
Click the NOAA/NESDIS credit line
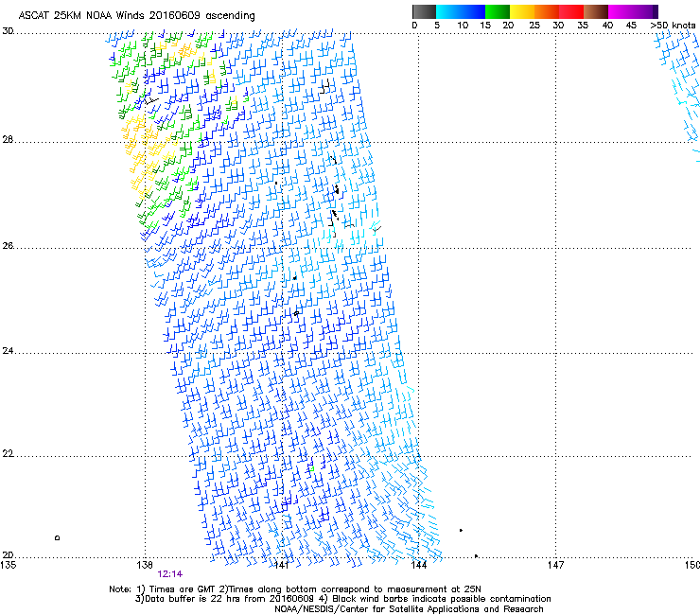coord(409,609)
